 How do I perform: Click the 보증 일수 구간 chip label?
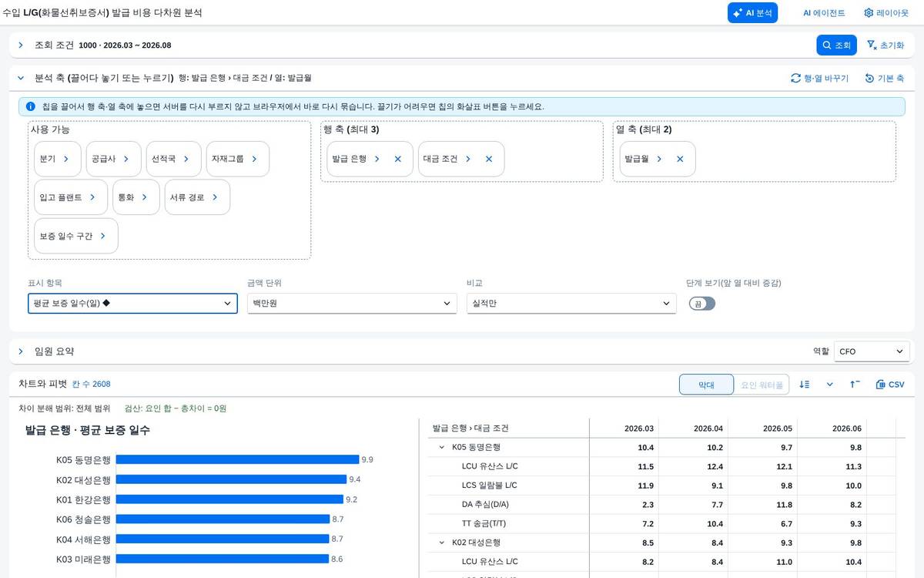tap(66, 236)
